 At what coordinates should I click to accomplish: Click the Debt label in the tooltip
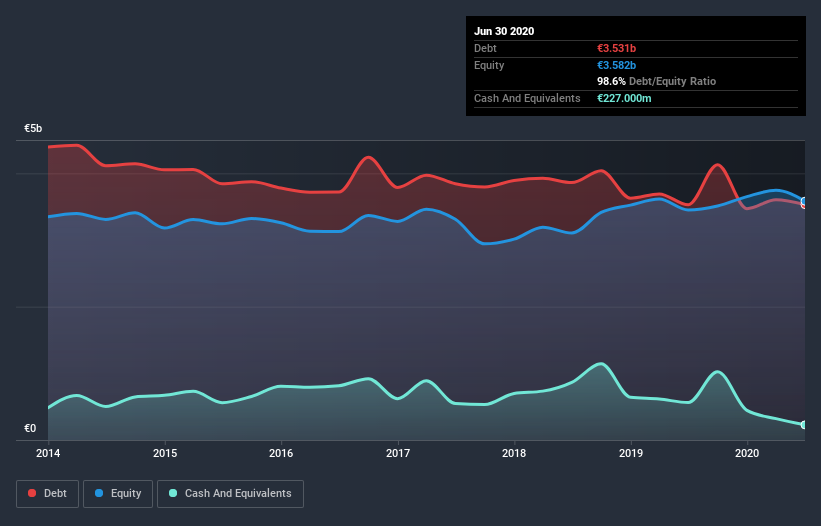coord(485,48)
